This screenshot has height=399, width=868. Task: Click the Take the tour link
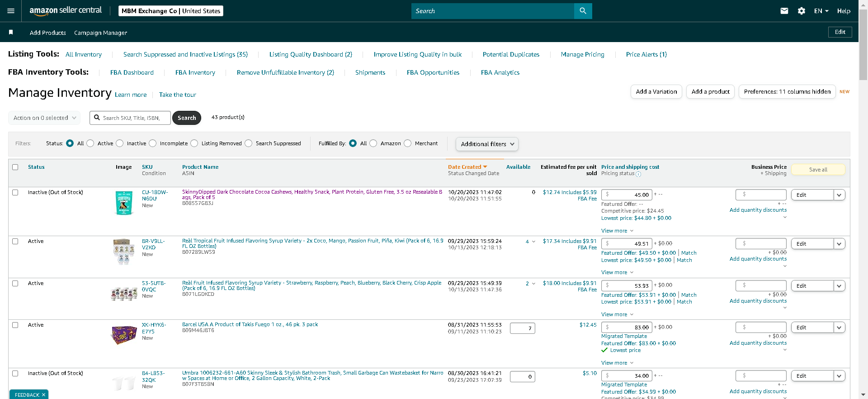pyautogui.click(x=178, y=95)
